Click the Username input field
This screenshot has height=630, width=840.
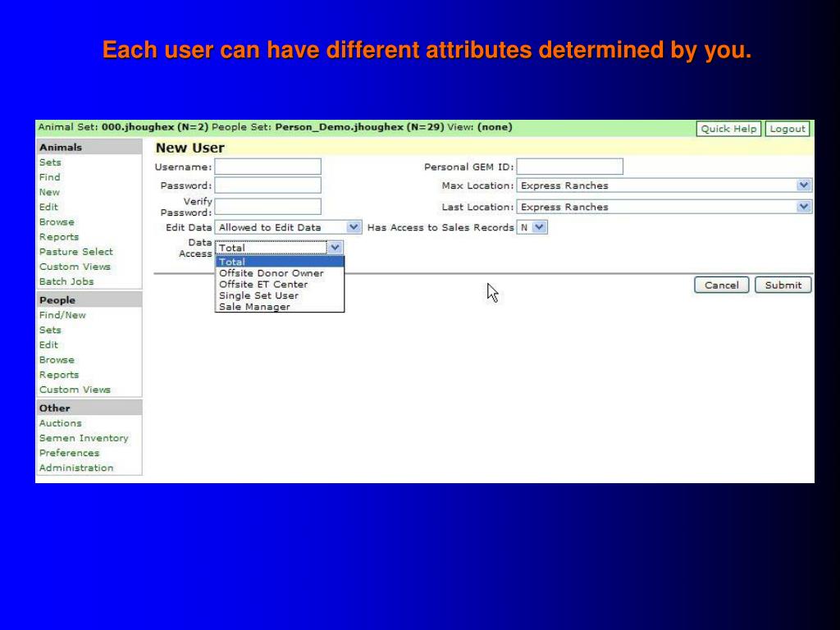(267, 167)
